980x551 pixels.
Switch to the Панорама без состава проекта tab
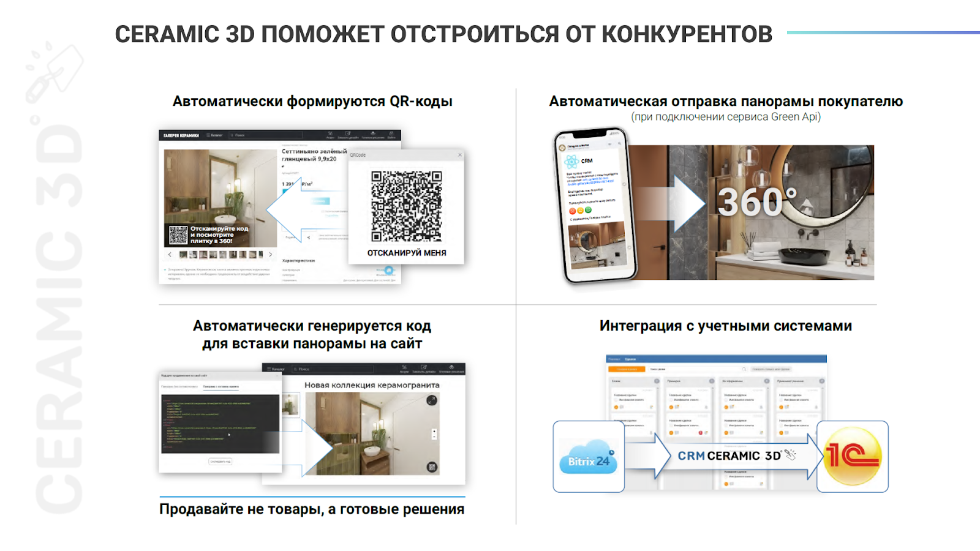pyautogui.click(x=179, y=386)
